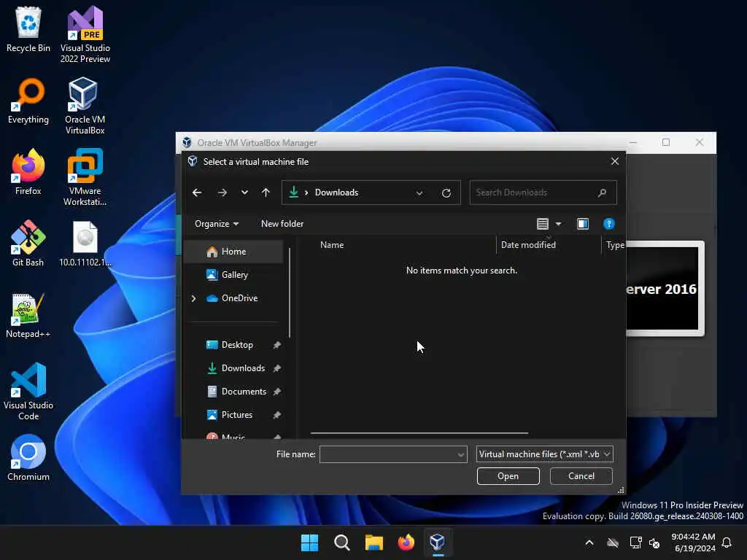Click the pin icon beside Desktop
Screen dimensions: 747x560
pos(276,345)
